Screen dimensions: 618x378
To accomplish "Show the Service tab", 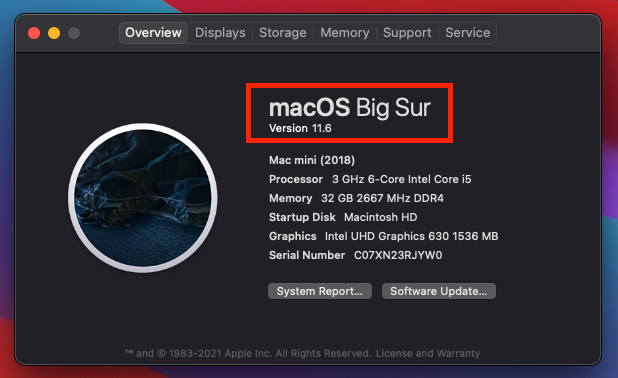I will (x=467, y=33).
